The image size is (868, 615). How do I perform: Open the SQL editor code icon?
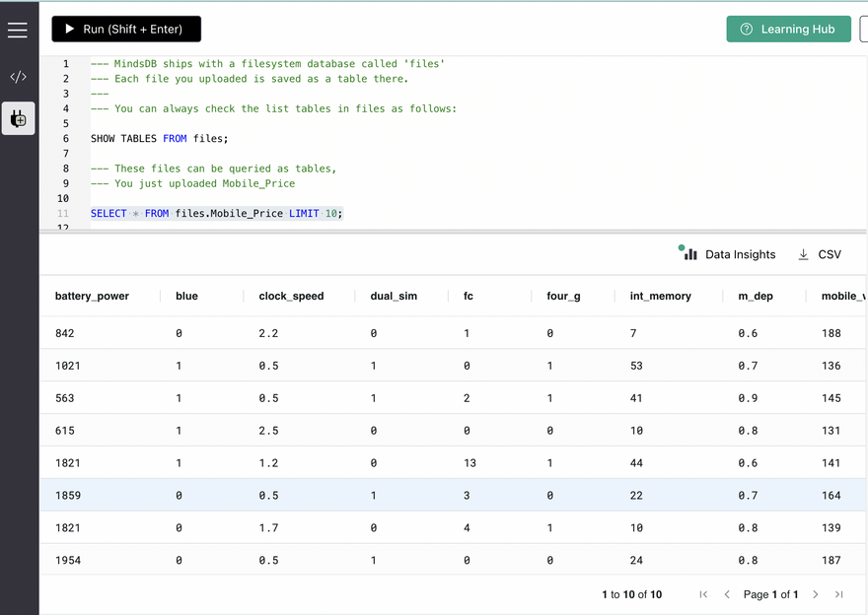click(18, 77)
